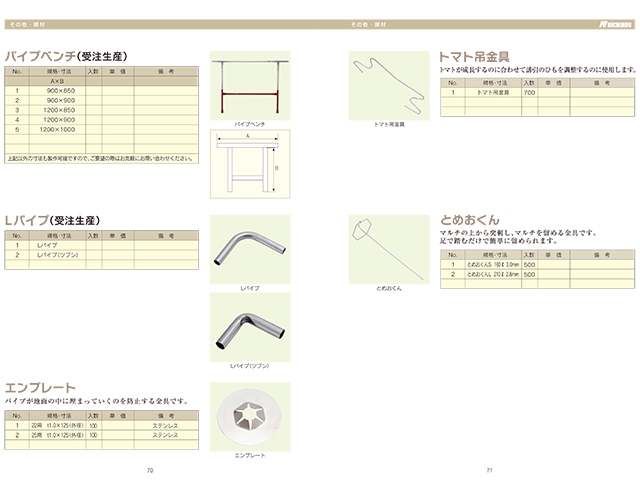This screenshot has height=480, width=640.
Task: Click the Lパイプ curved pipe photo
Action: (250, 249)
